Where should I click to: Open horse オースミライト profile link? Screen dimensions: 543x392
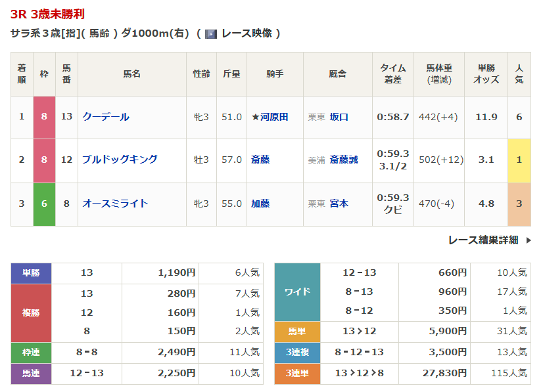(x=115, y=204)
